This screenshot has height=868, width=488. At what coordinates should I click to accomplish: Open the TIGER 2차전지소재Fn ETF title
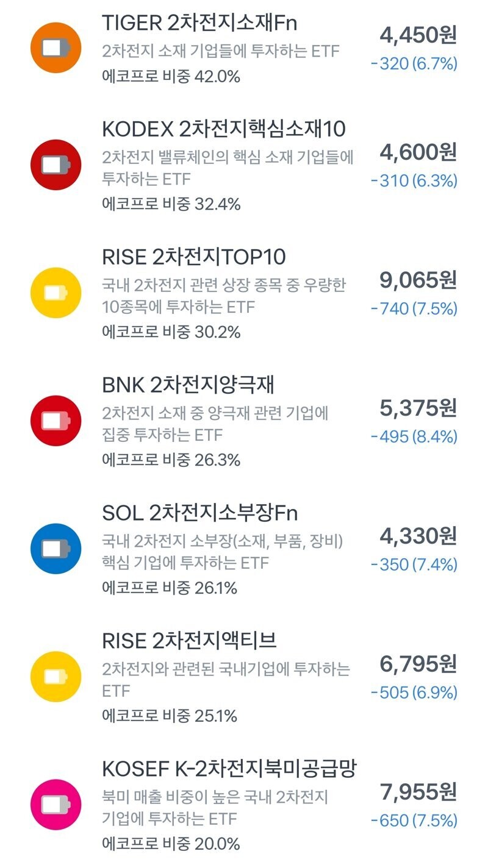pos(199,22)
